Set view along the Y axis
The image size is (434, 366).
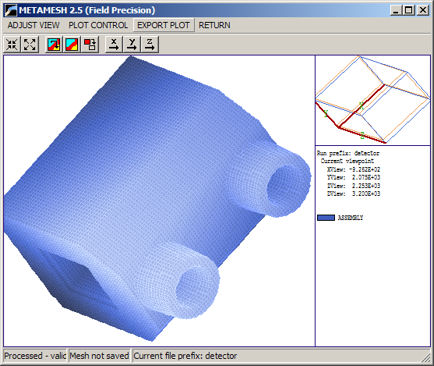click(132, 44)
